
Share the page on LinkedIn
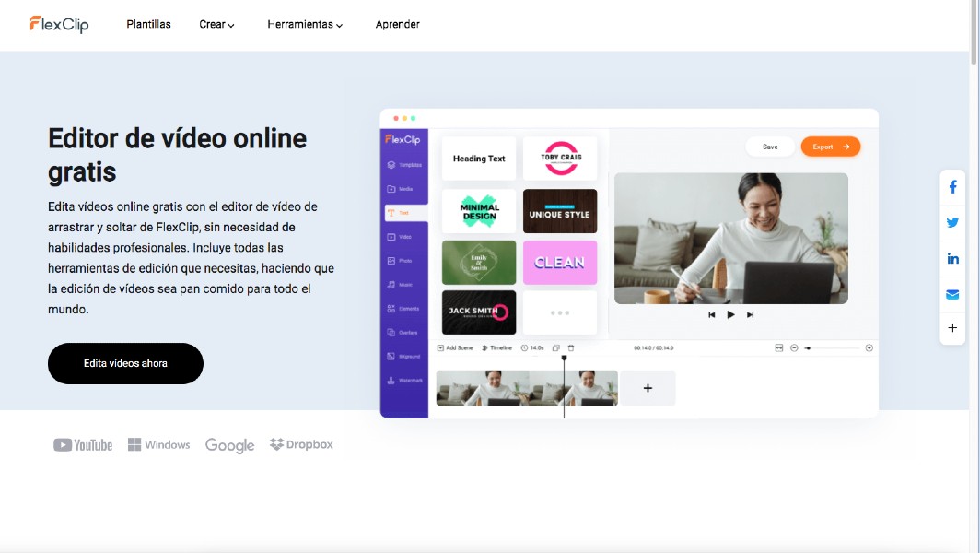tap(952, 258)
